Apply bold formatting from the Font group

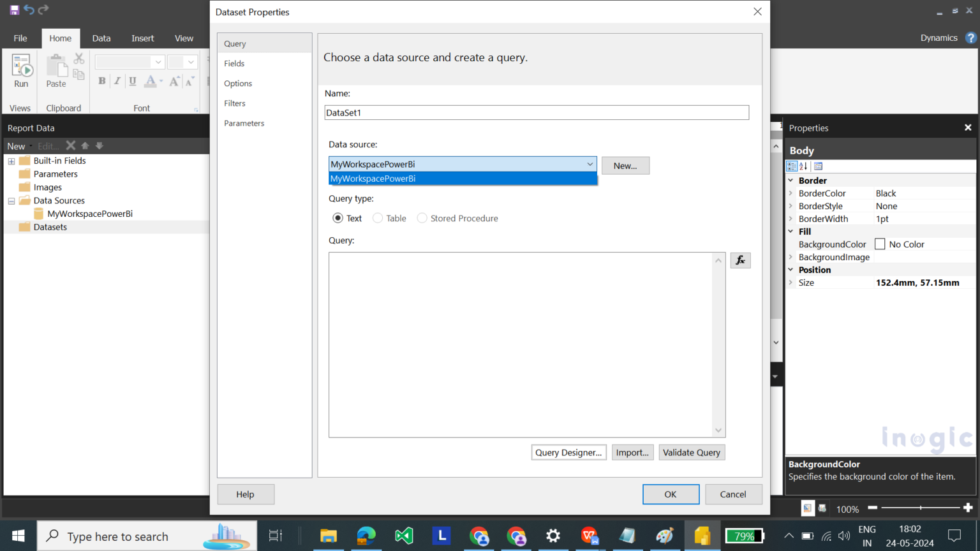pos(101,81)
